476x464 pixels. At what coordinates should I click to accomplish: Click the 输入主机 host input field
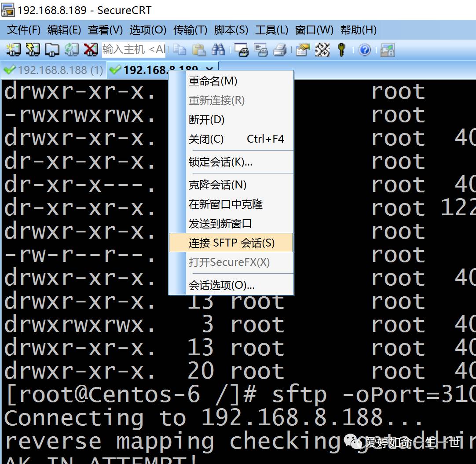point(134,49)
